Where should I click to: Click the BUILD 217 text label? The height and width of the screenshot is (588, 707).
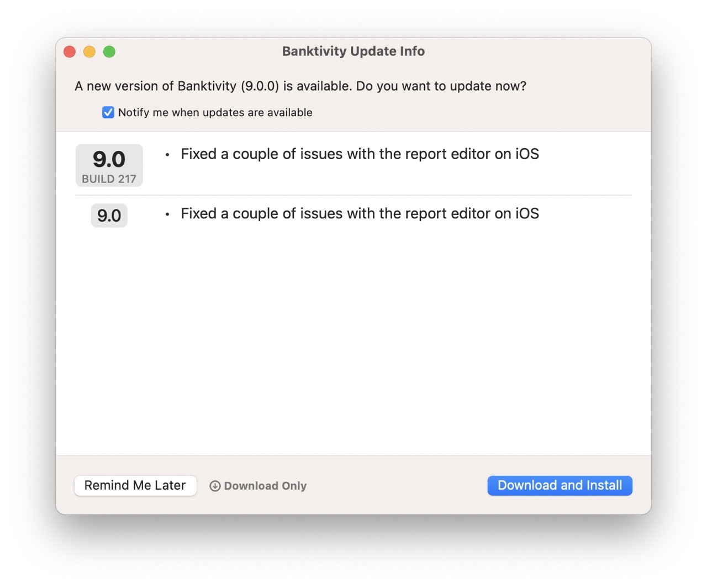109,179
